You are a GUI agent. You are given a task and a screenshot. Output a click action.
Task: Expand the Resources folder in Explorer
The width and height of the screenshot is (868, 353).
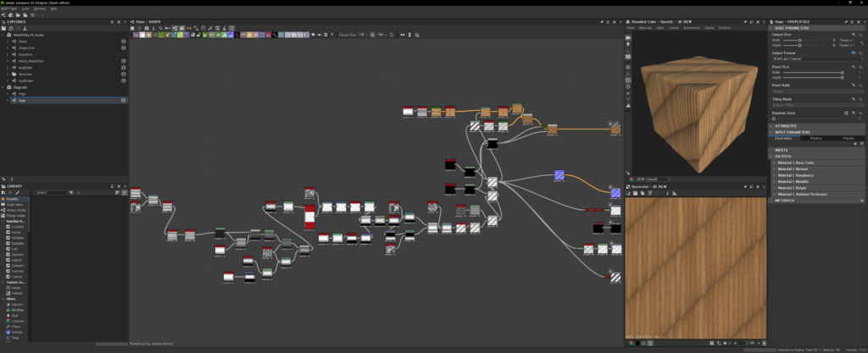(x=7, y=74)
